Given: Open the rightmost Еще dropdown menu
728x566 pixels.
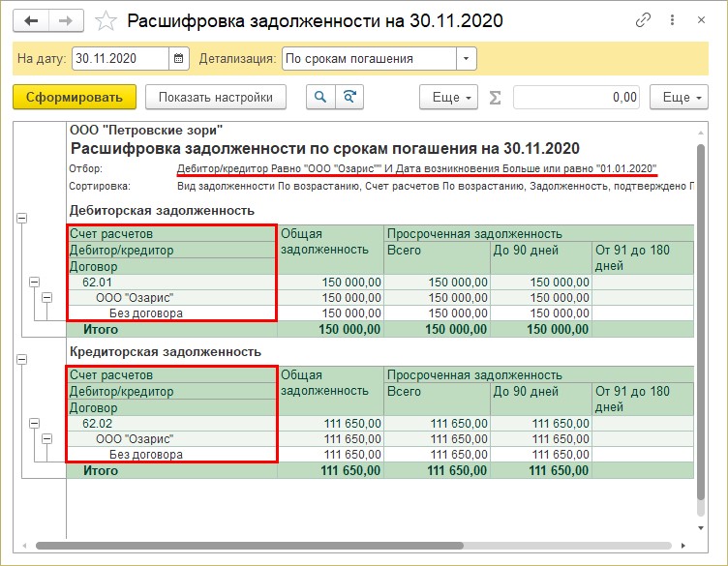Looking at the screenshot, I should pos(679,97).
